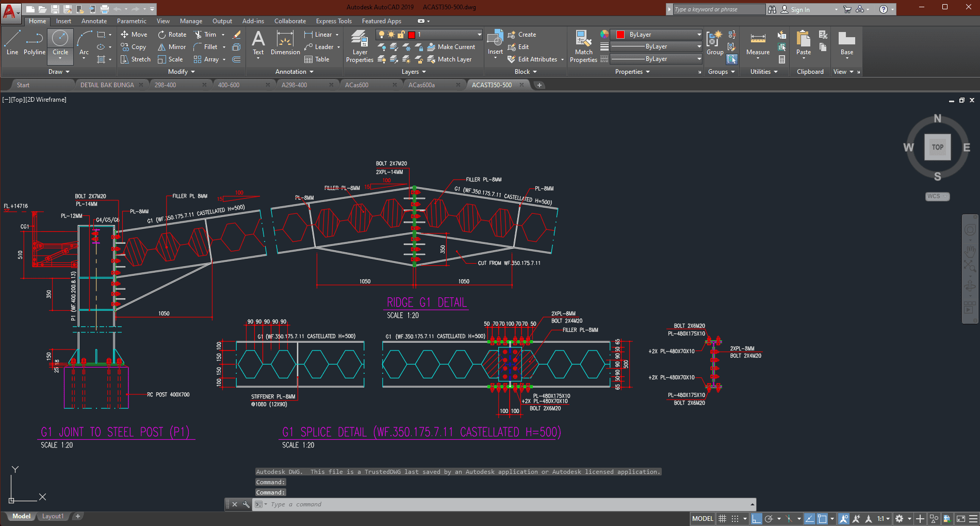Expand the Draw panel
This screenshot has height=526, width=980.
click(x=59, y=72)
